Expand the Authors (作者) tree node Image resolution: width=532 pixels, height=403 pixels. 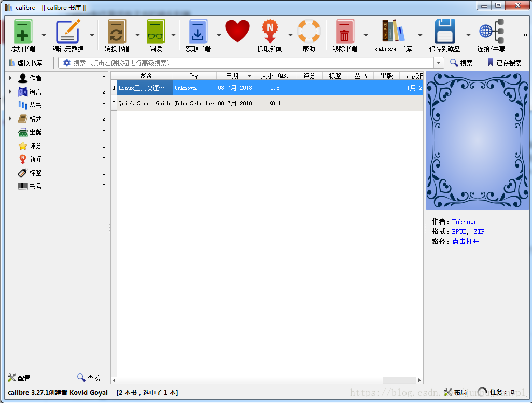coord(10,78)
